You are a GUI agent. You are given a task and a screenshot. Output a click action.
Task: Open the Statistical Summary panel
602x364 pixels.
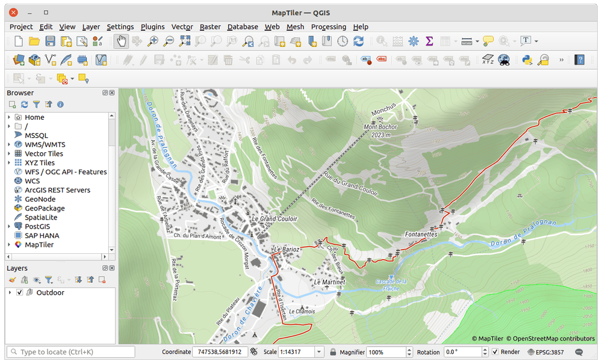coord(430,41)
